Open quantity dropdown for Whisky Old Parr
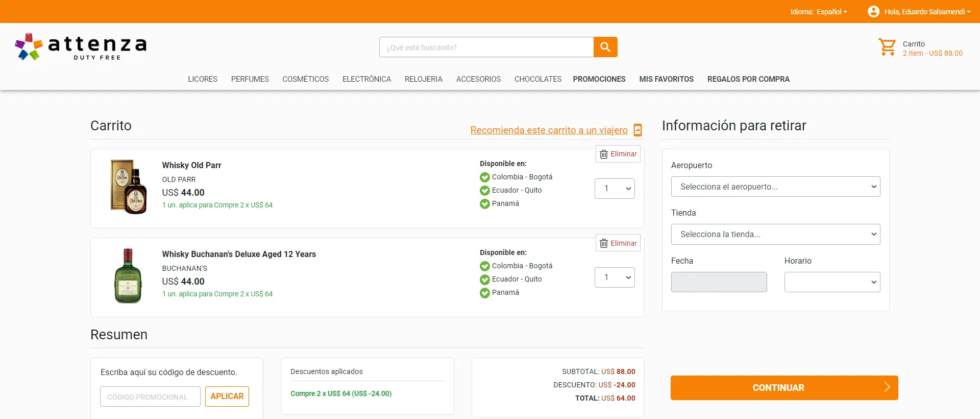The image size is (980, 419). click(615, 189)
